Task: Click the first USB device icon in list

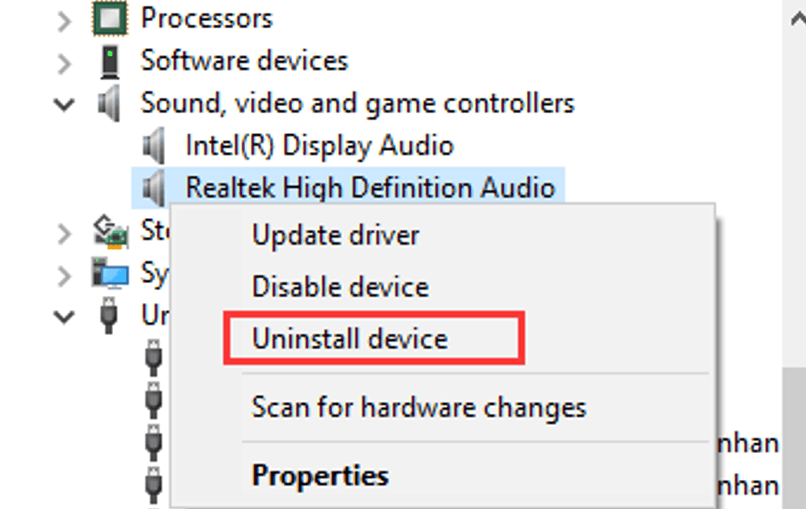Action: 154,357
